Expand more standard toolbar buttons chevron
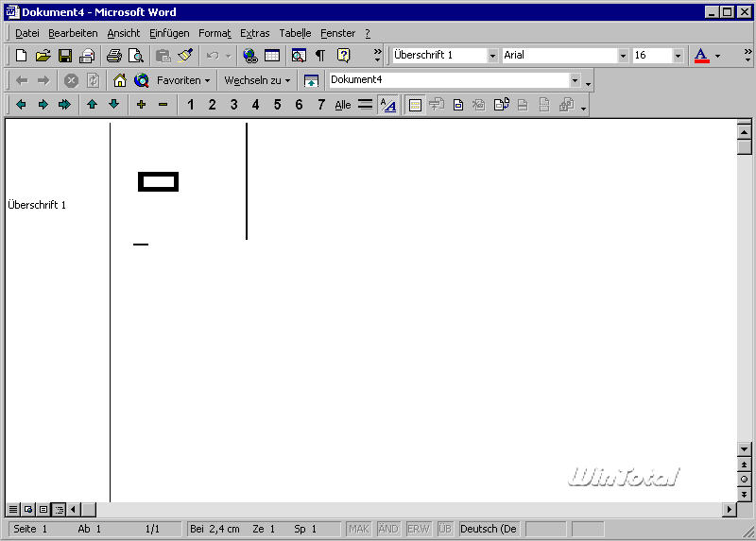The height and width of the screenshot is (541, 756). pyautogui.click(x=377, y=56)
